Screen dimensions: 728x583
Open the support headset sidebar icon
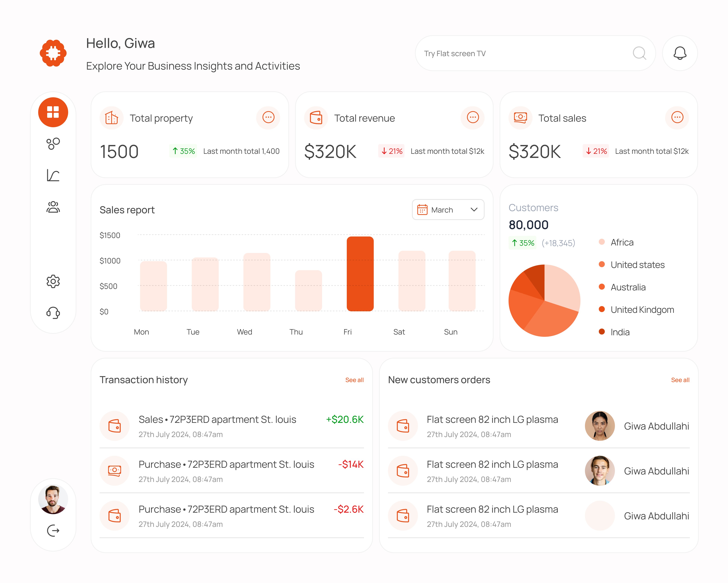pyautogui.click(x=53, y=313)
